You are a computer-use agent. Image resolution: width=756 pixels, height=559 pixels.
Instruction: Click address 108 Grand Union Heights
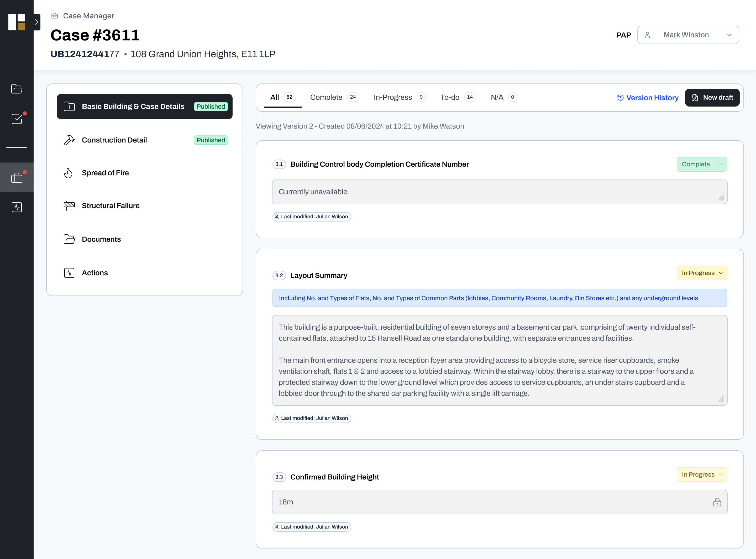[203, 54]
